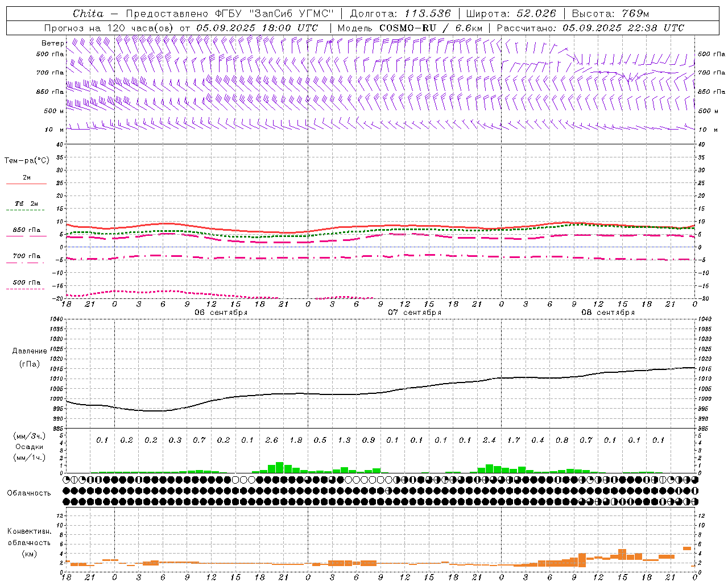This screenshot has height=582, width=728.
Task: Click the "Высота: 769м" header field
Action: pyautogui.click(x=610, y=14)
